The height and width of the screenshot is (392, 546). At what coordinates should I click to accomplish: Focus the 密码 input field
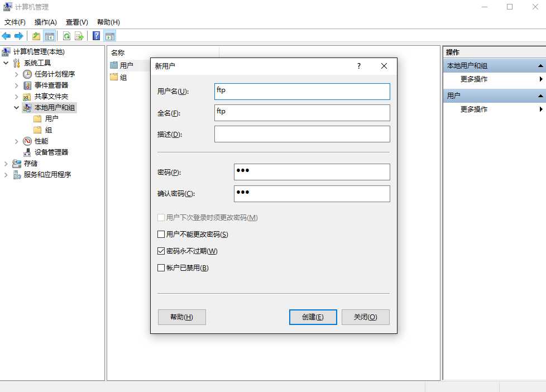pos(312,172)
